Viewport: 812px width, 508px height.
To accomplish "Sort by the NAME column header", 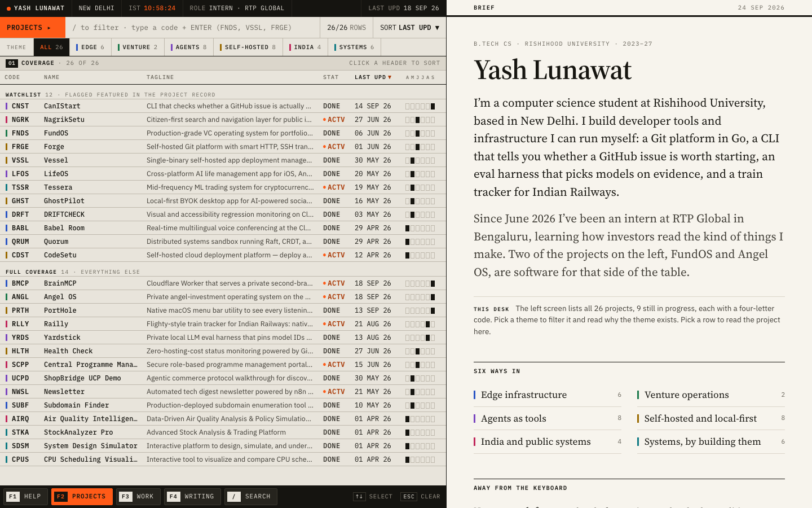I will coord(52,77).
